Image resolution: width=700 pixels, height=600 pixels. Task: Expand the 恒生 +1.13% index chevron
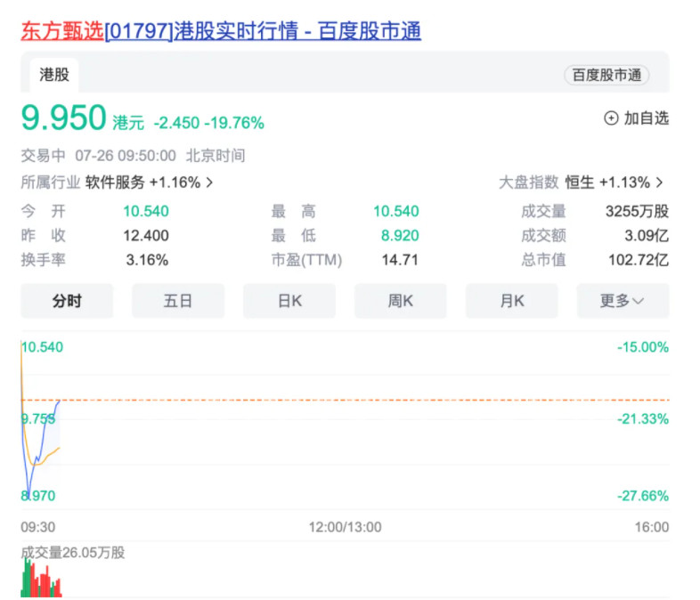click(x=659, y=182)
